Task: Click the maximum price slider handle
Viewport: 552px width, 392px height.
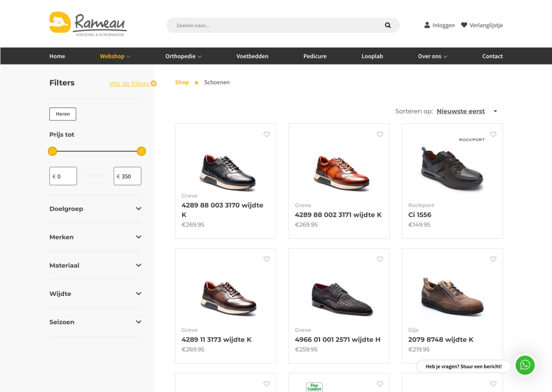Action: click(x=141, y=151)
